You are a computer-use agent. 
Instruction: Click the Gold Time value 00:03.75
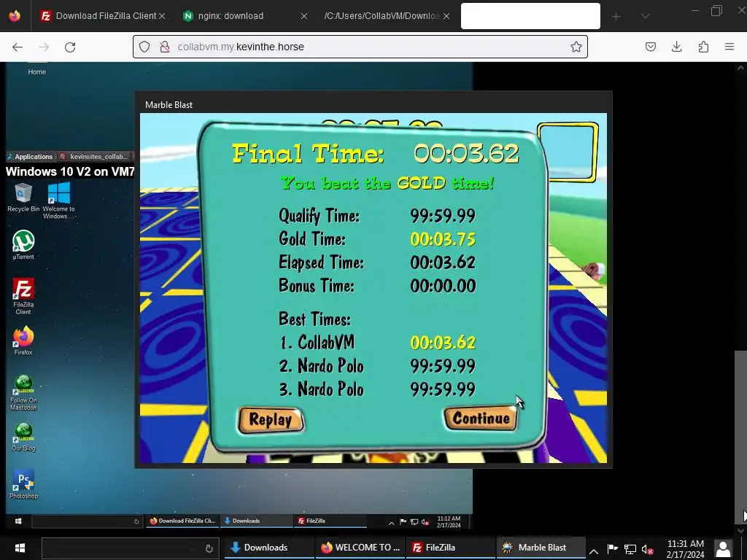click(x=443, y=239)
